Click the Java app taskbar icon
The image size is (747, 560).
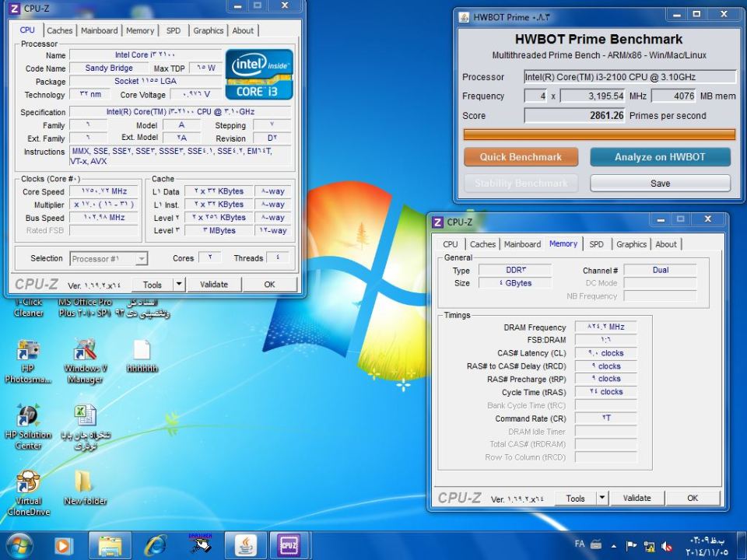(x=245, y=546)
